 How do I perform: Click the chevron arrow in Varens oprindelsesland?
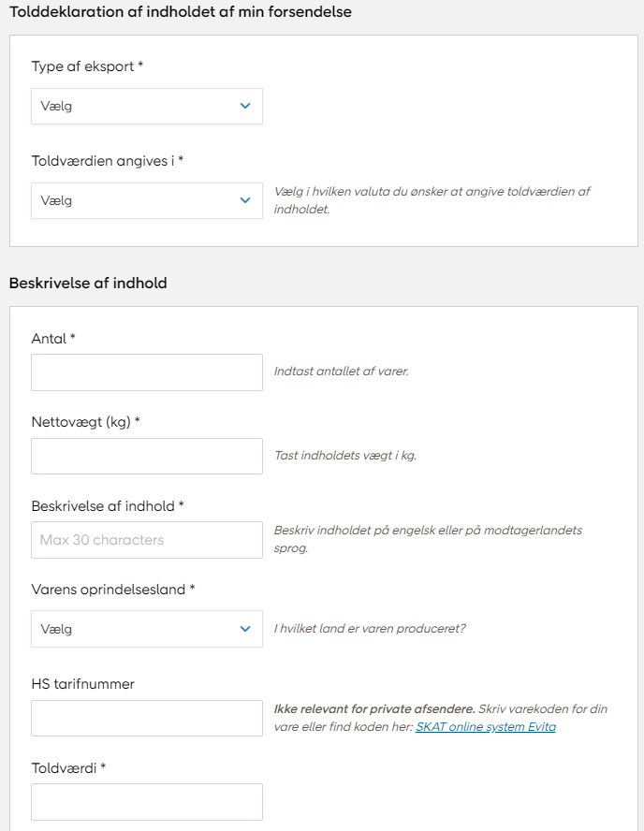(x=245, y=629)
